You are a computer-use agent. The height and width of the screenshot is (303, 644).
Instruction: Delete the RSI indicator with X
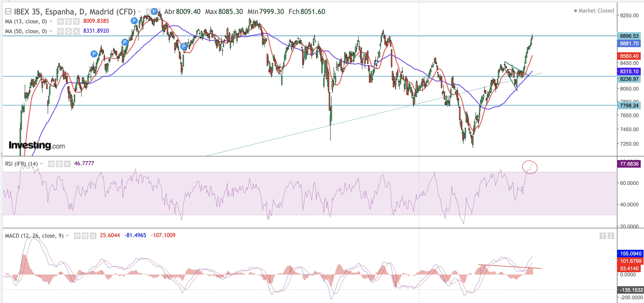point(67,164)
